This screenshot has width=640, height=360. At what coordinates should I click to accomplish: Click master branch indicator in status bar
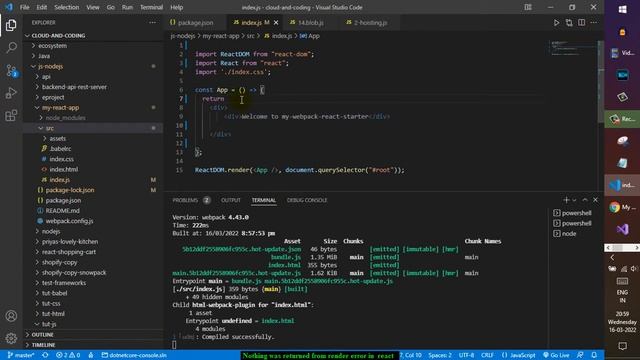coord(21,355)
